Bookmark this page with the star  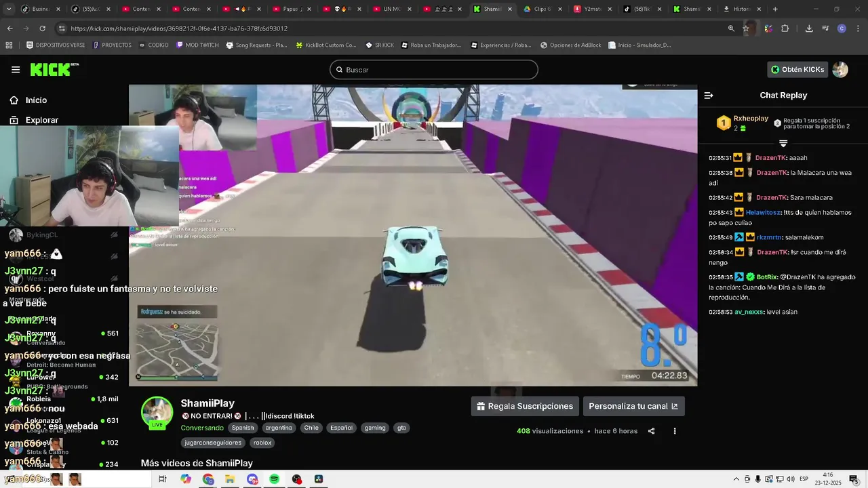click(746, 28)
